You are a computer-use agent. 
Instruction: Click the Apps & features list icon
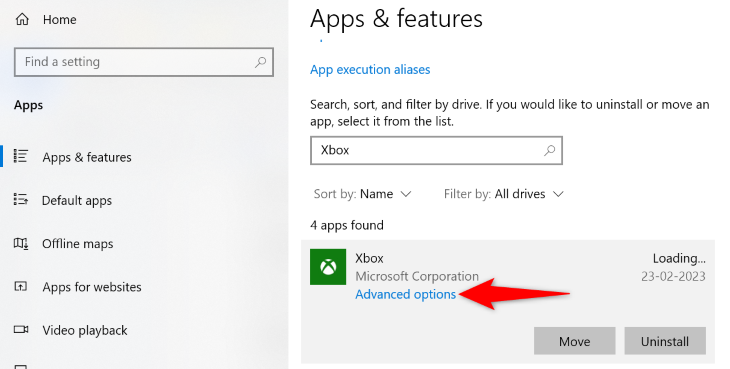[21, 156]
